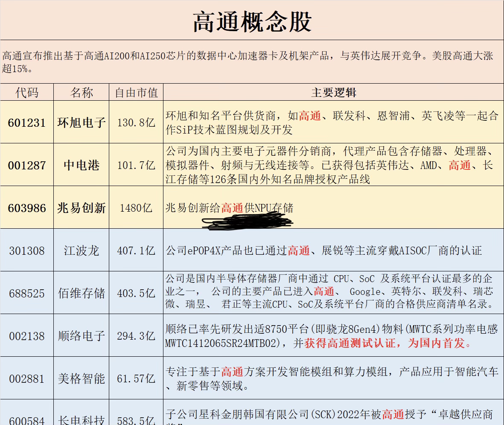The image size is (504, 425).
Task: Click the 自由市值 column header
Action: pyautogui.click(x=136, y=93)
